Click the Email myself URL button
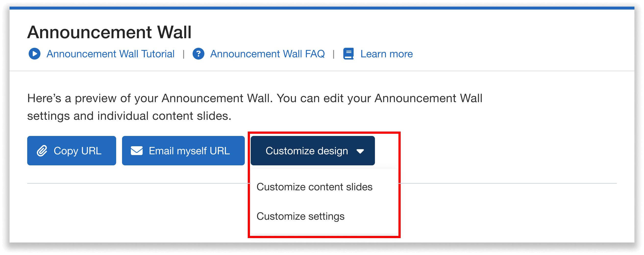This screenshot has width=644, height=255. coord(183,150)
